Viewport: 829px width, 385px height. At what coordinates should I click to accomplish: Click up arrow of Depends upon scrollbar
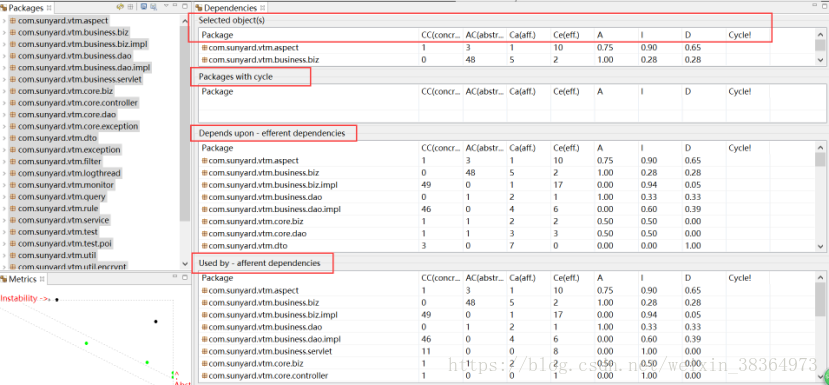click(x=820, y=148)
